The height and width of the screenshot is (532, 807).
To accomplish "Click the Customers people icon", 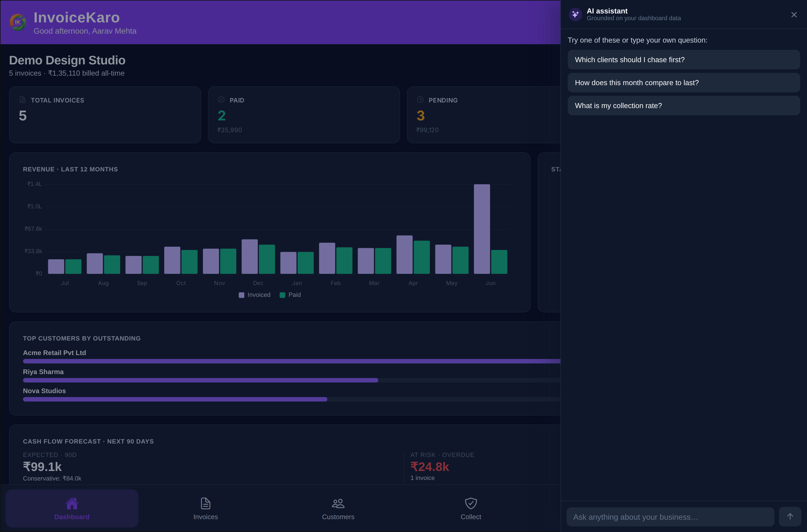I will click(338, 503).
